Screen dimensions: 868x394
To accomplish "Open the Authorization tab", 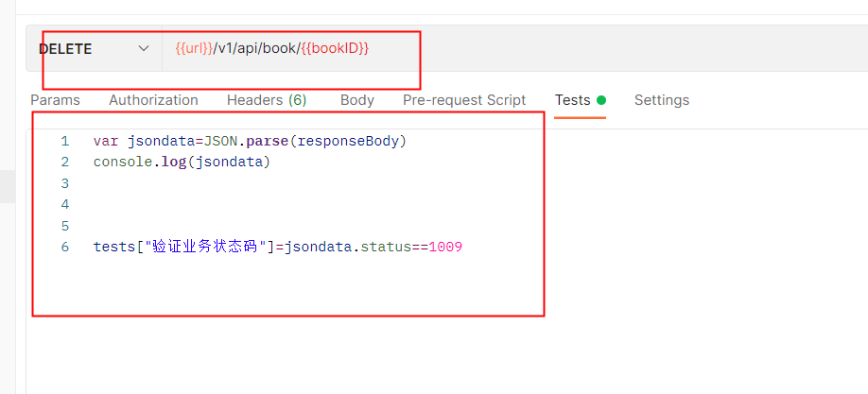I will tap(153, 100).
